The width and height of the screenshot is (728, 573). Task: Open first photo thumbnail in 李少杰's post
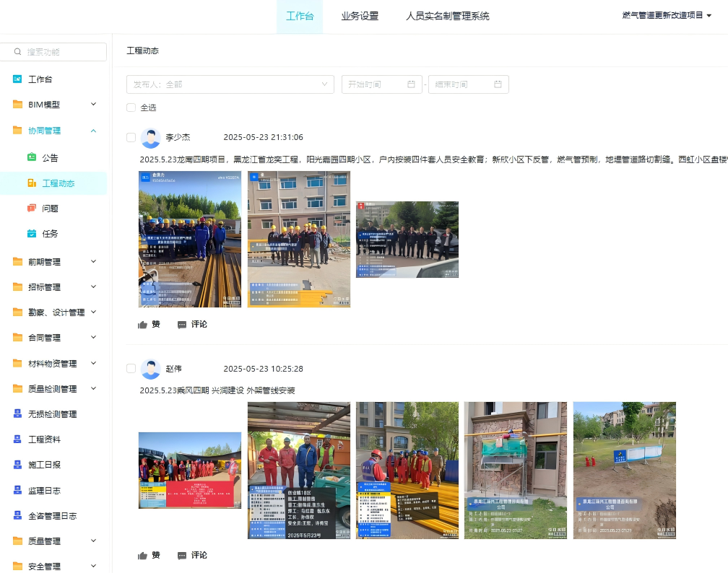coord(190,239)
